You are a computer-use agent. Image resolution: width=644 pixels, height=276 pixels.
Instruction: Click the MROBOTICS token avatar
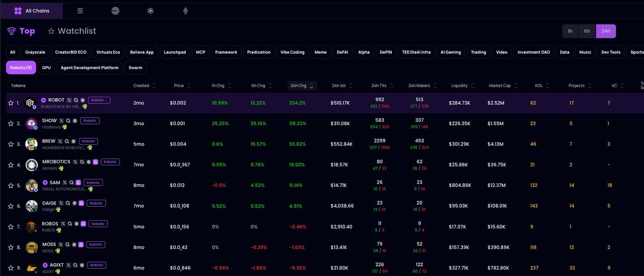pos(31,164)
